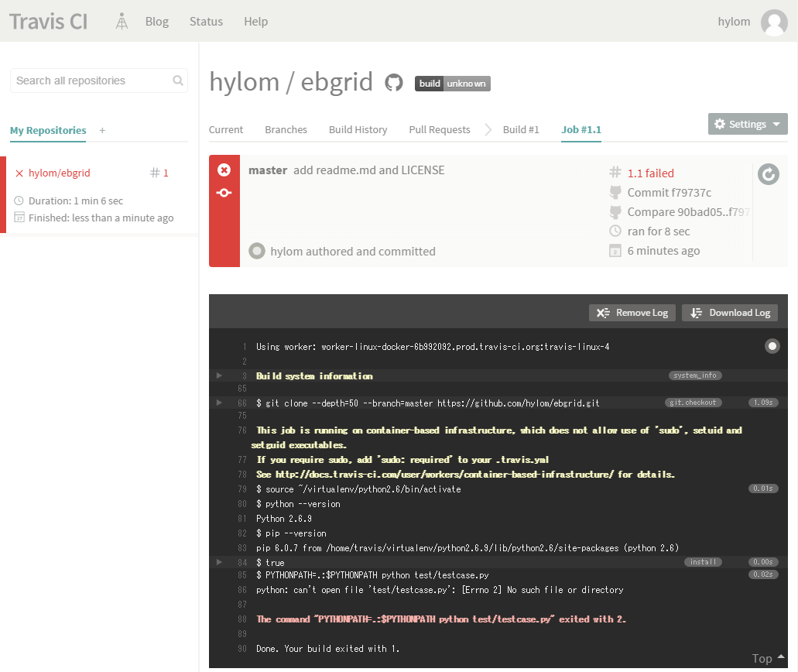Expand the git clone log section
Image resolution: width=798 pixels, height=672 pixels.
[219, 403]
